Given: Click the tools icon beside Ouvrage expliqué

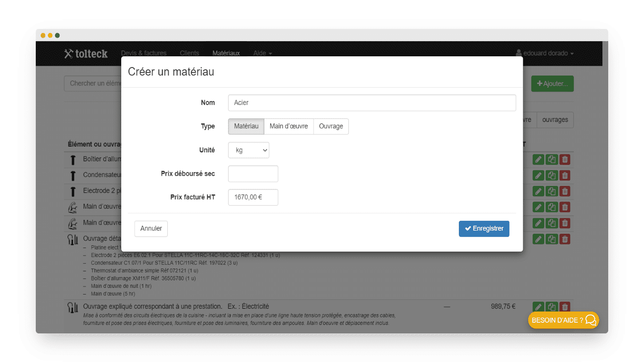Looking at the screenshot, I should tap(72, 307).
